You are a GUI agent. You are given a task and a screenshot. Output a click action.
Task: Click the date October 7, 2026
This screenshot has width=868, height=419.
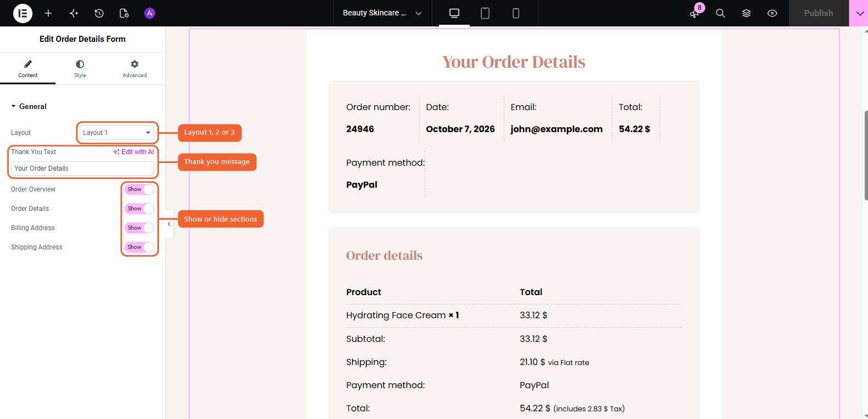point(460,129)
